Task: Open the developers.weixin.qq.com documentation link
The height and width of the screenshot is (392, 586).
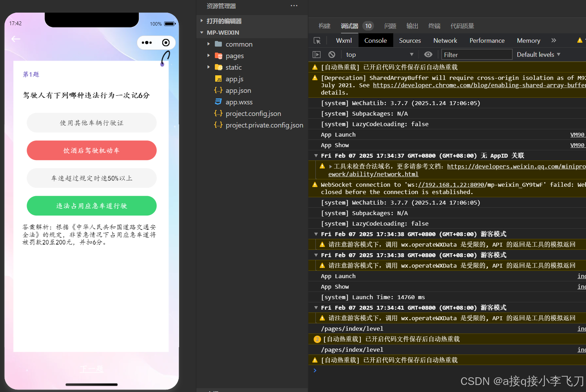Action: point(516,166)
